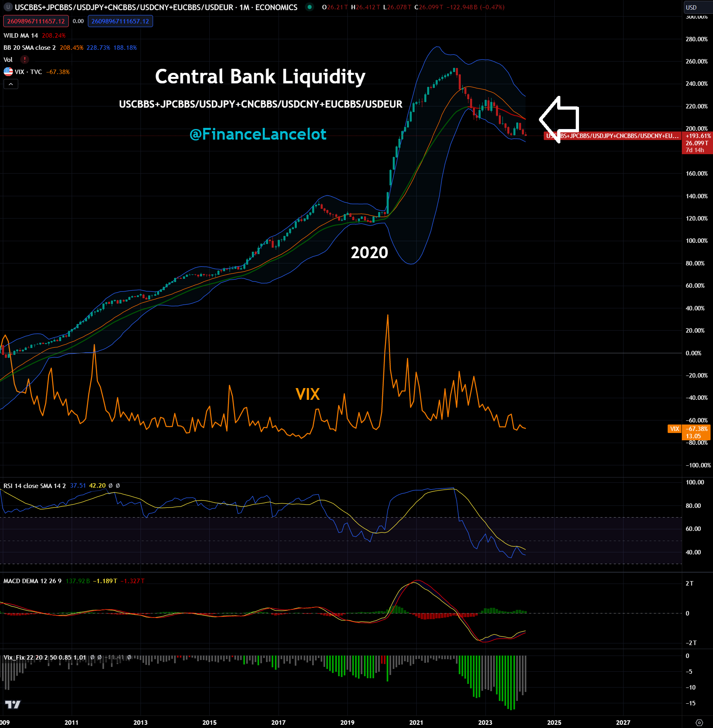
Task: Click the green market status dot
Action: pos(310,7)
